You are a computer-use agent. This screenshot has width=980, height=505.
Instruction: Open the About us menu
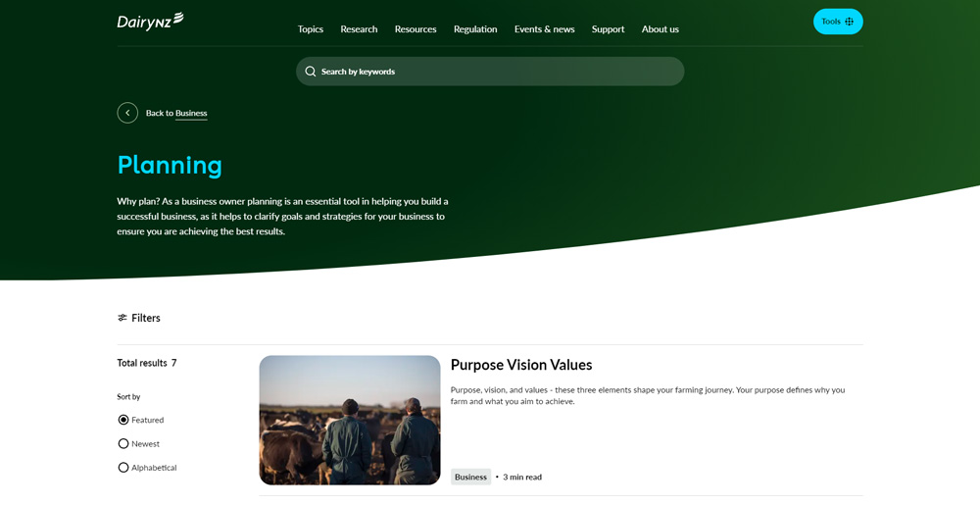pos(660,29)
